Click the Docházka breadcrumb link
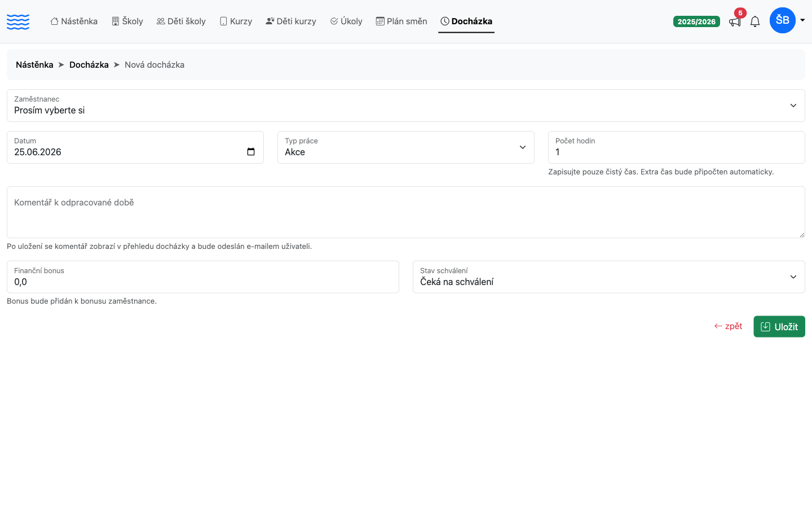 coord(89,65)
